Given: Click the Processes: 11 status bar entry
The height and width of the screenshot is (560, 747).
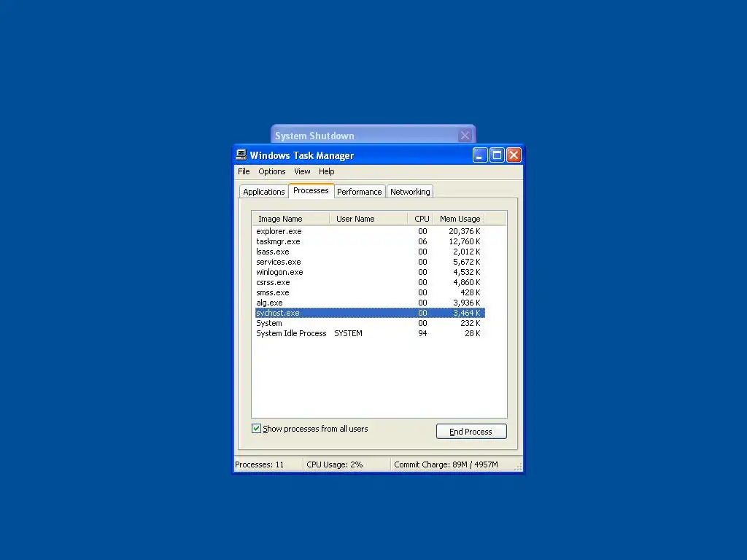Looking at the screenshot, I should click(260, 464).
